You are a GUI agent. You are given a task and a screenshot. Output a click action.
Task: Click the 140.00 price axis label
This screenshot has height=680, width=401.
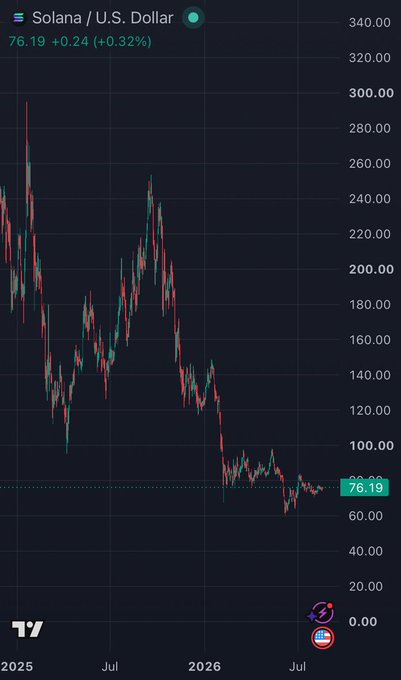(x=369, y=375)
